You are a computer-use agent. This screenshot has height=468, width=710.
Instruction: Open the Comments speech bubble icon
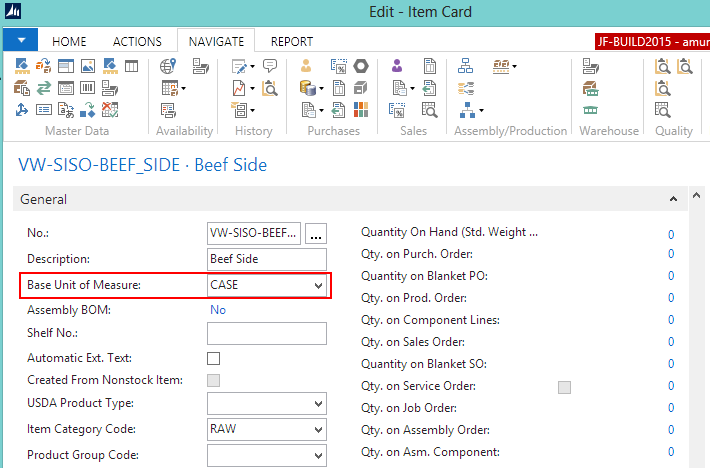(x=270, y=66)
